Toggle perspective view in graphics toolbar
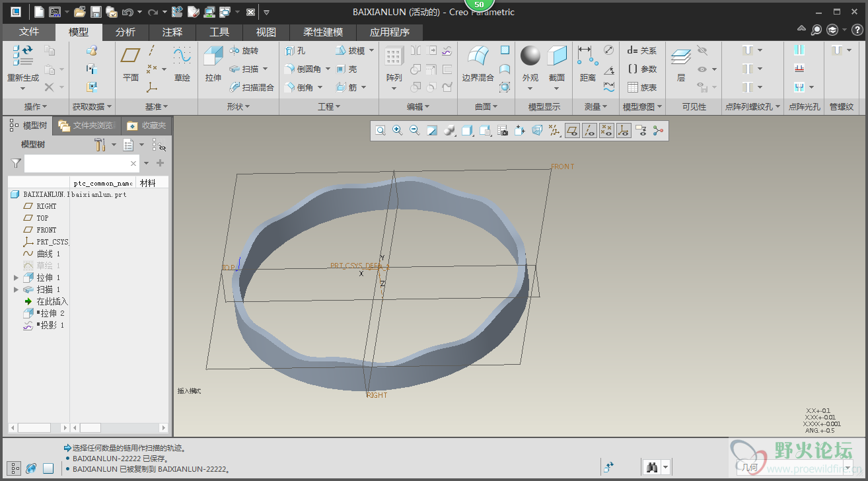Image resolution: width=868 pixels, height=481 pixels. (x=537, y=131)
